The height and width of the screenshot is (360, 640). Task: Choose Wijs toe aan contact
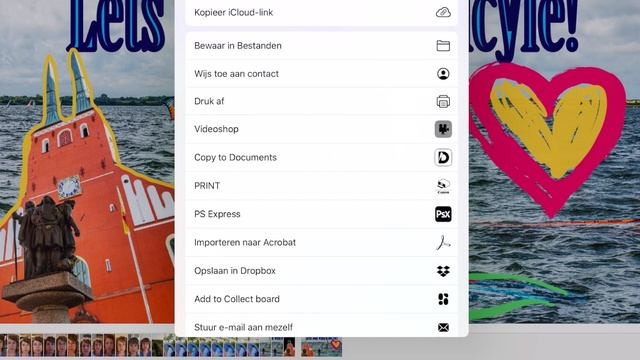click(321, 74)
